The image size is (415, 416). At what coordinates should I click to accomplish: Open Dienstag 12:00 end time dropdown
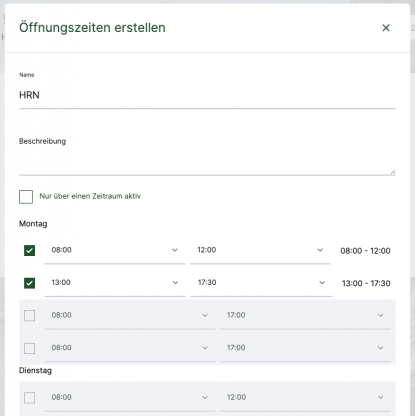pos(305,398)
